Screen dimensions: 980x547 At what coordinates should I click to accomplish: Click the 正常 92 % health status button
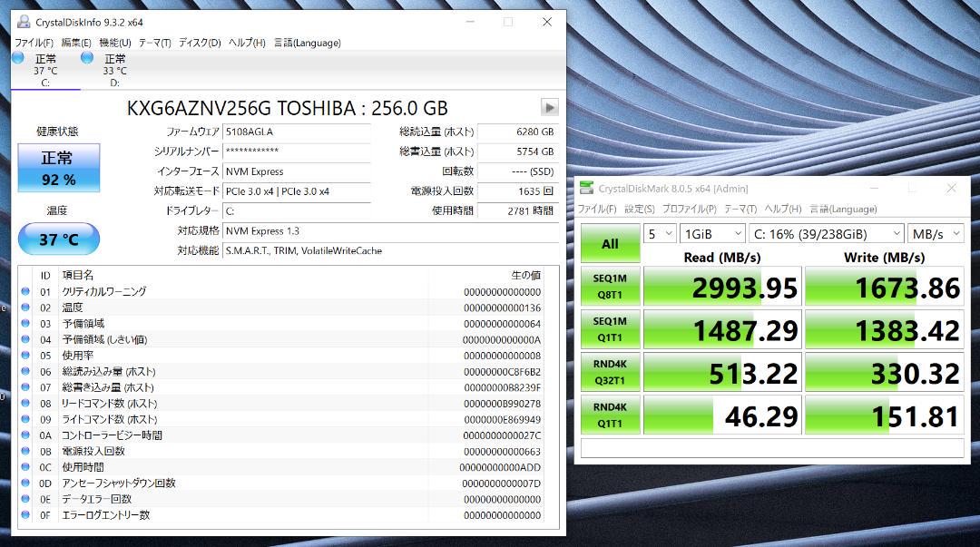pyautogui.click(x=59, y=168)
